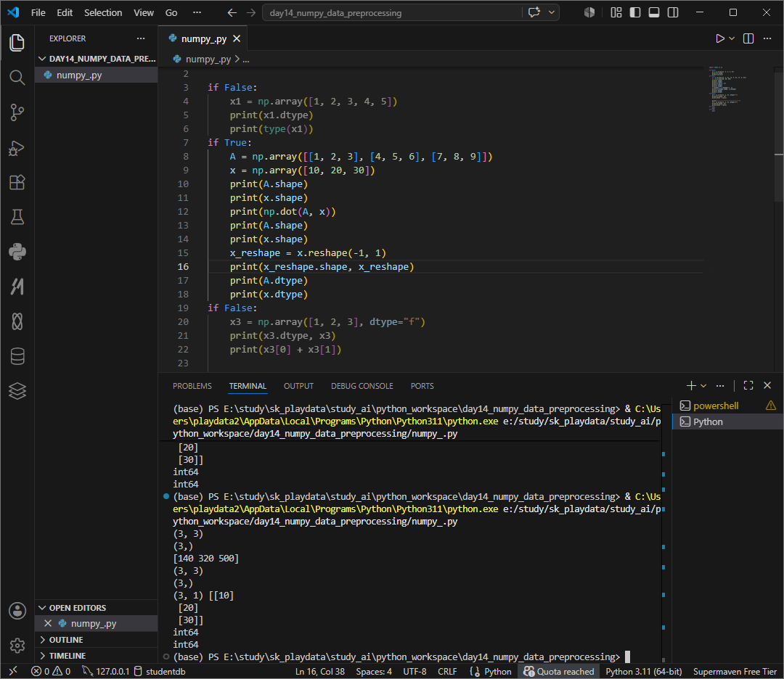
Task: Switch to the PORTS panel tab
Action: click(422, 386)
